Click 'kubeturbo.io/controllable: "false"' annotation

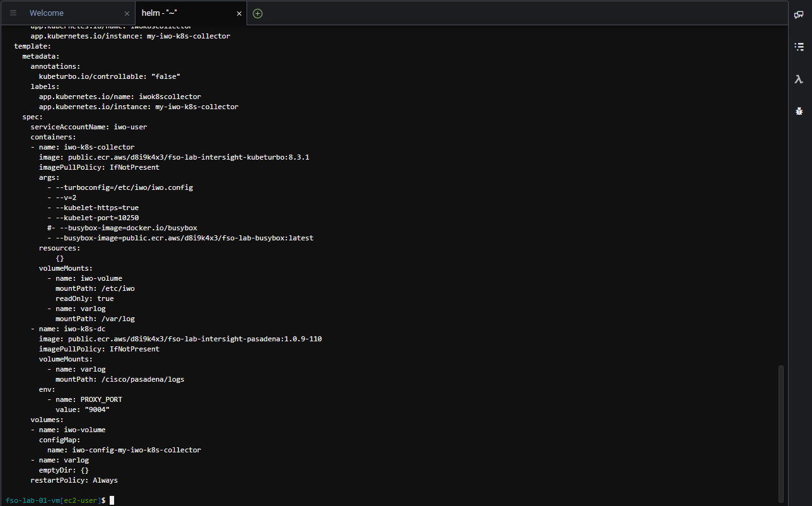tap(110, 76)
